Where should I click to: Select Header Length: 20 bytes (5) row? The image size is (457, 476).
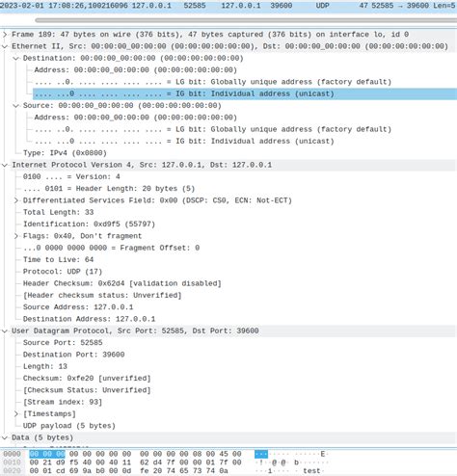(x=109, y=189)
